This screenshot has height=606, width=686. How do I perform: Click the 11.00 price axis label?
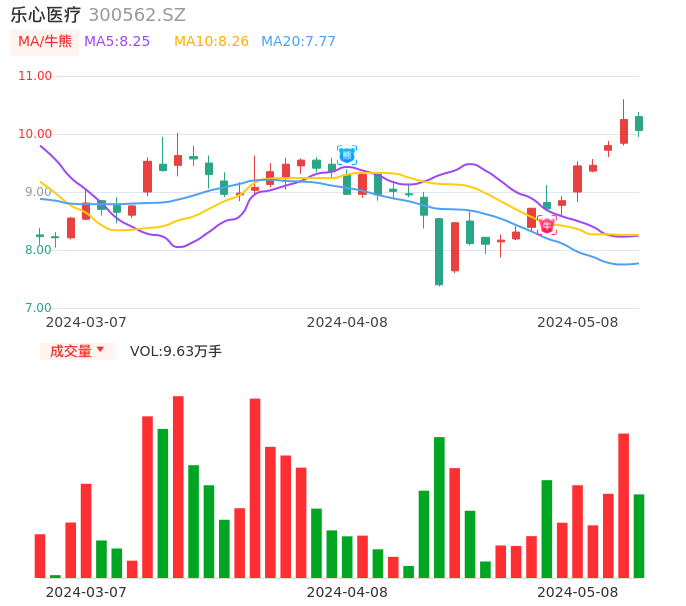click(35, 76)
